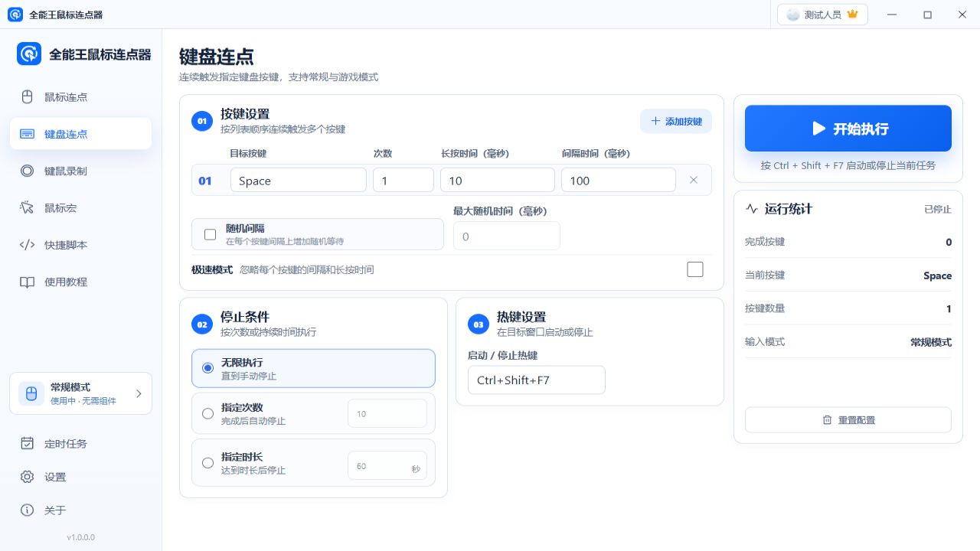This screenshot has width=980, height=551.
Task: Click the 定时任务 calendar icon
Action: pyautogui.click(x=27, y=443)
